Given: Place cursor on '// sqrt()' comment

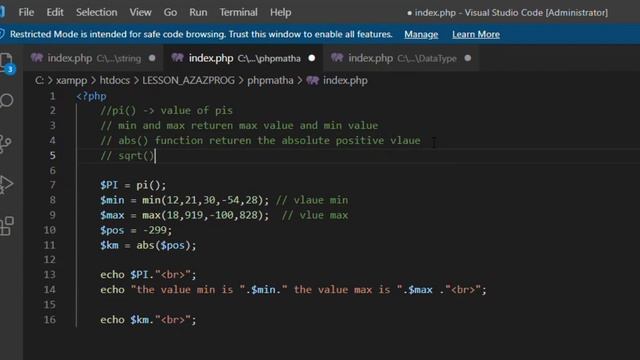Looking at the screenshot, I should click(127, 156).
